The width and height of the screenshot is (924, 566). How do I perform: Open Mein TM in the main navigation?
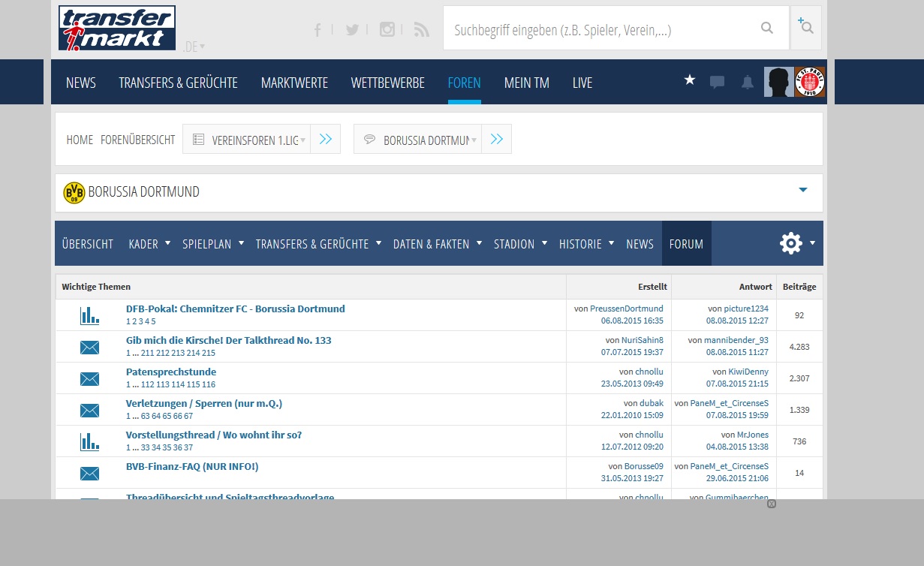point(527,83)
